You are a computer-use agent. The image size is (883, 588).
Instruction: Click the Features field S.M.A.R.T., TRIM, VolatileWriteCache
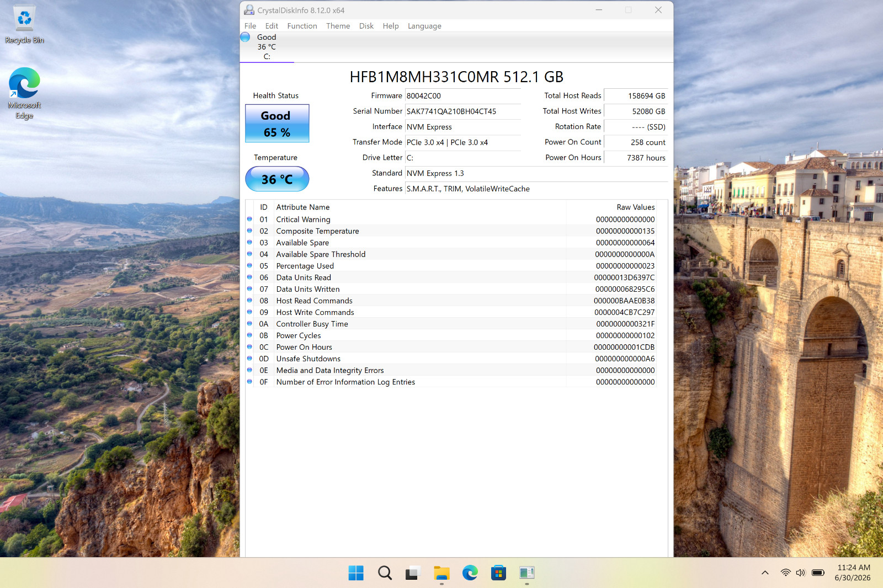536,189
